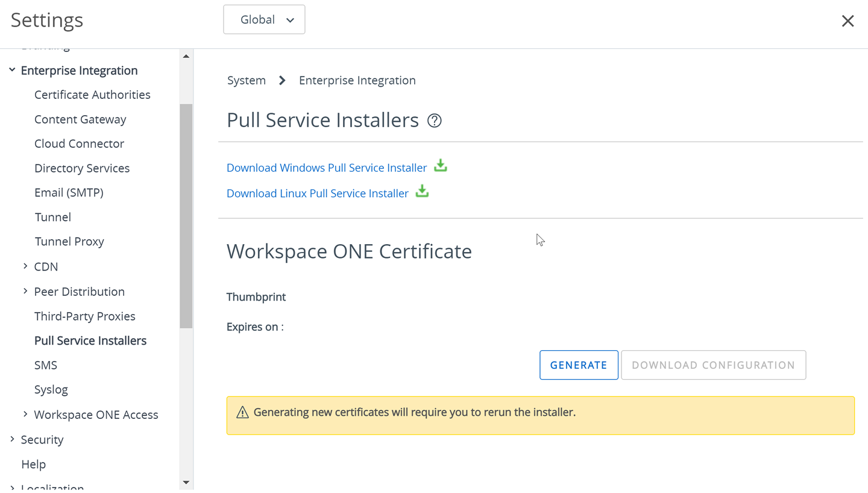Expand the Peer Distribution node

(x=25, y=291)
